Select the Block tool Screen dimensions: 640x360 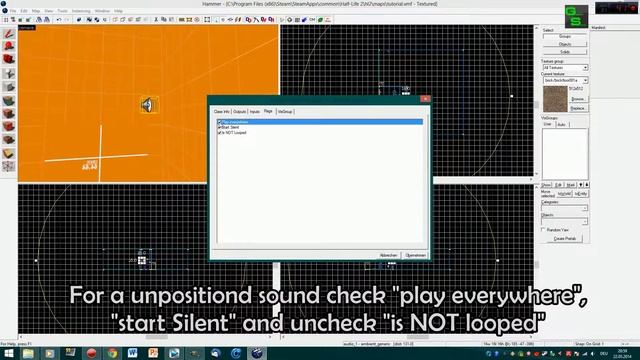pyautogui.click(x=9, y=87)
